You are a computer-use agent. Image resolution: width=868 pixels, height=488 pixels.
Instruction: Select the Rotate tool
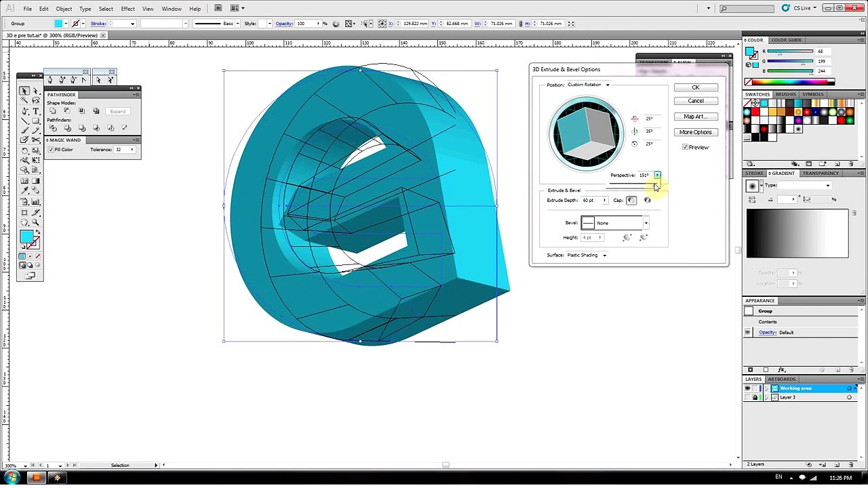(x=24, y=150)
